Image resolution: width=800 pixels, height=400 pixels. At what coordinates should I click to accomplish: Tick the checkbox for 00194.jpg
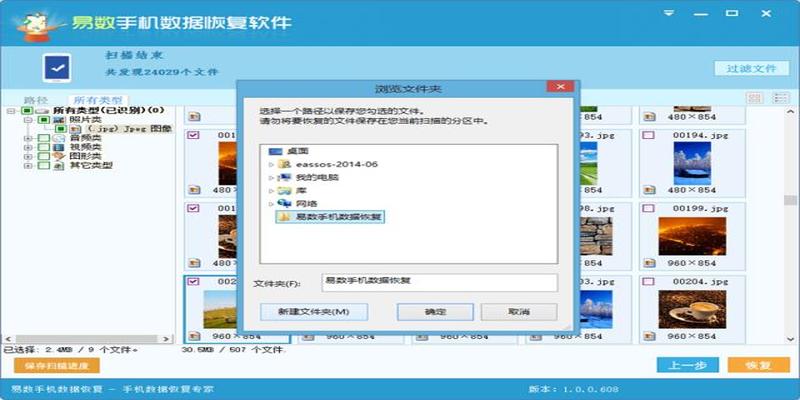coord(648,136)
